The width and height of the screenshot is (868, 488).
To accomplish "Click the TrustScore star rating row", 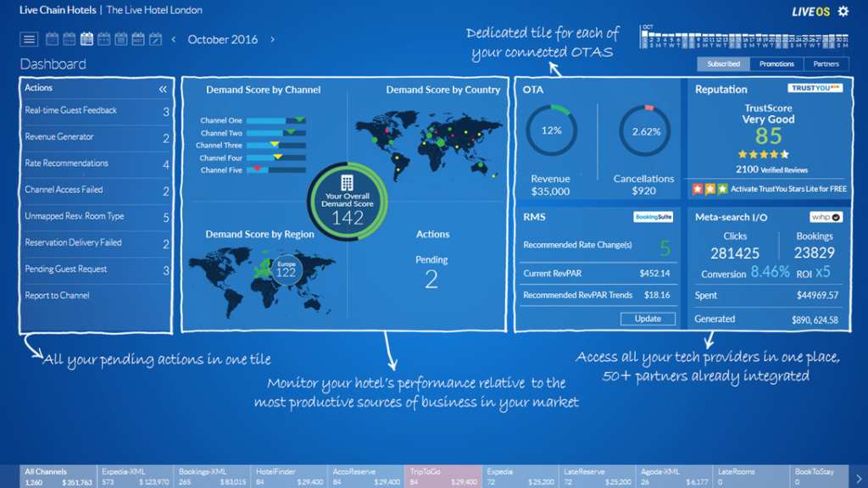I will (764, 154).
